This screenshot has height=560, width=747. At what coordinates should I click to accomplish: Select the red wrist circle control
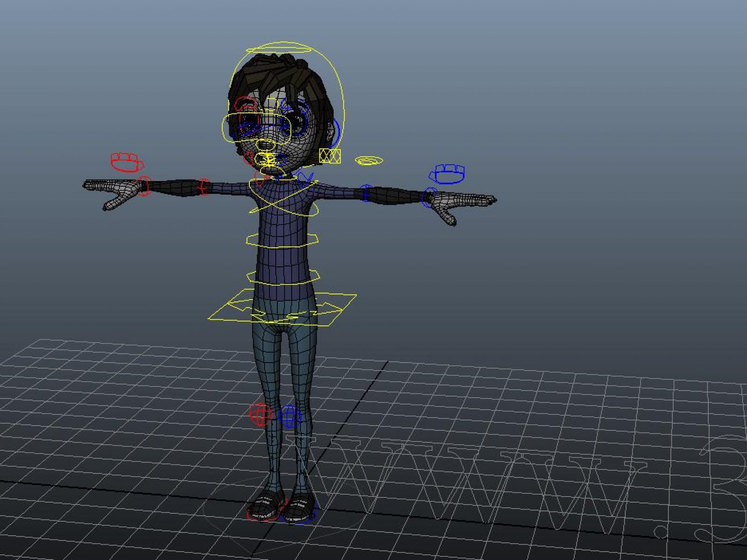pos(145,186)
